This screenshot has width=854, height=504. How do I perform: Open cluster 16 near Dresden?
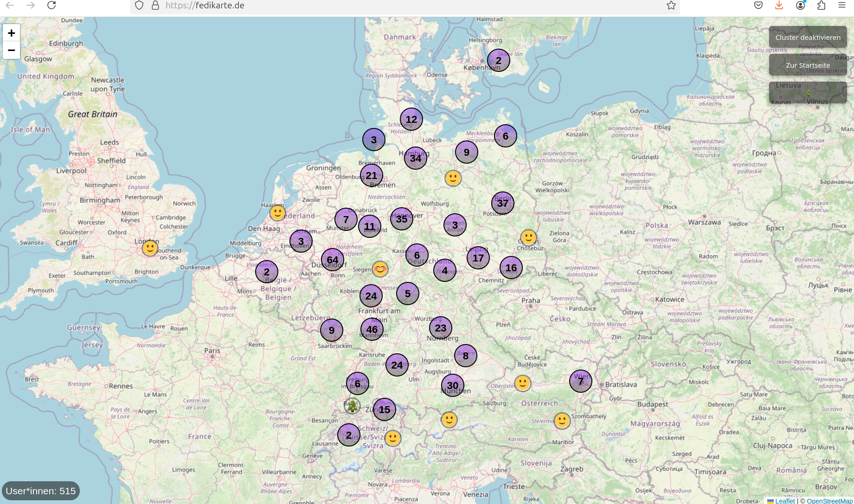[511, 268]
